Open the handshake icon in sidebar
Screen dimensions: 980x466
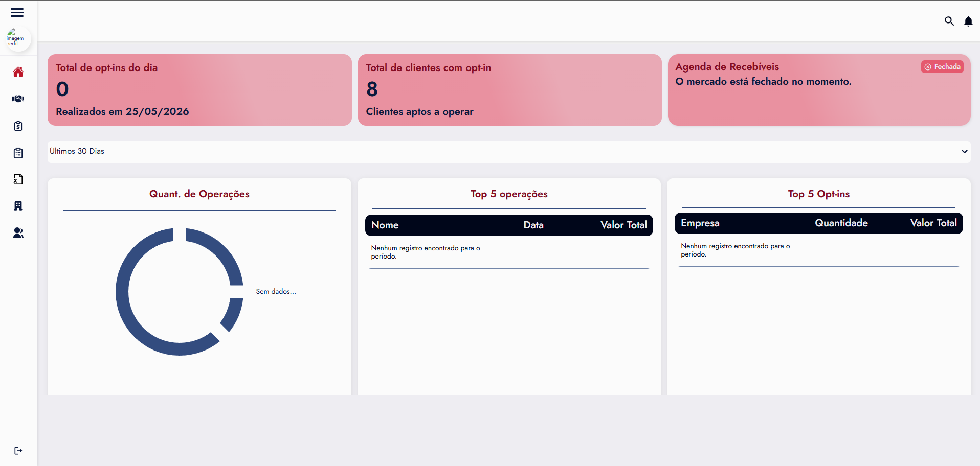[x=18, y=99]
